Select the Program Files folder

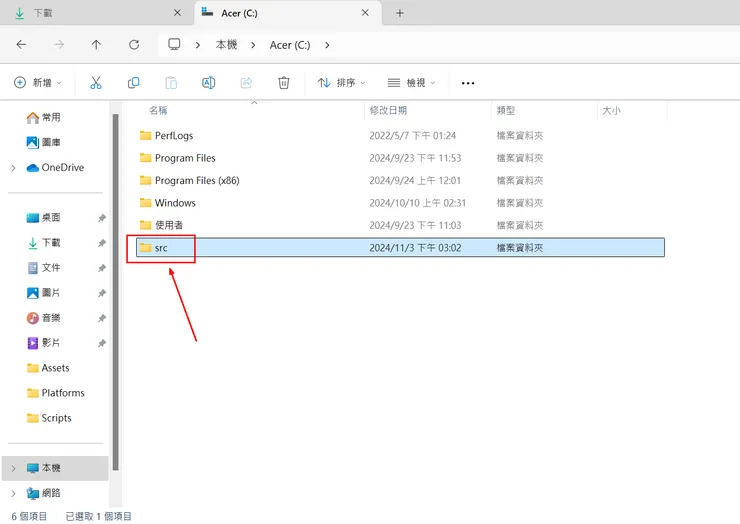400,158
